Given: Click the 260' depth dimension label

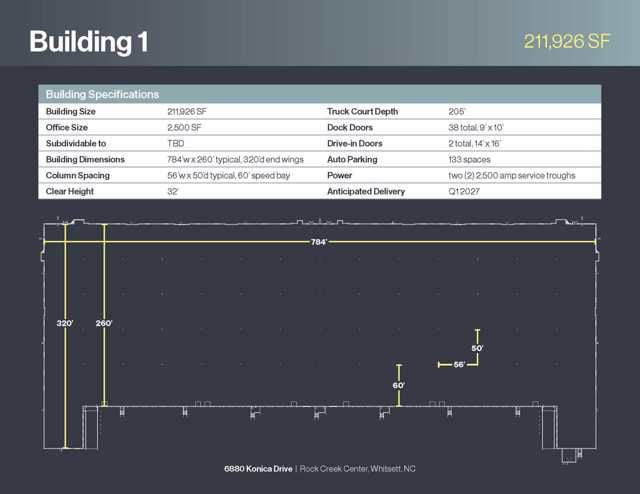Looking at the screenshot, I should click(x=104, y=323).
